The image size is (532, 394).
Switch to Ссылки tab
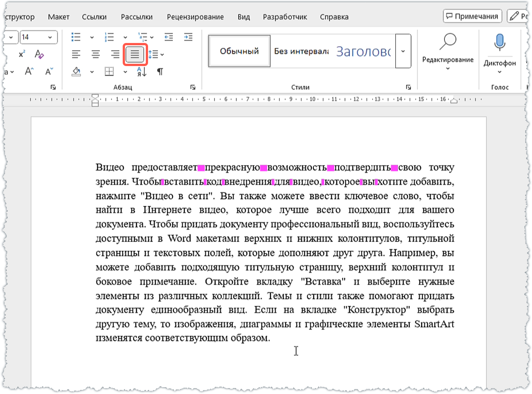point(94,17)
